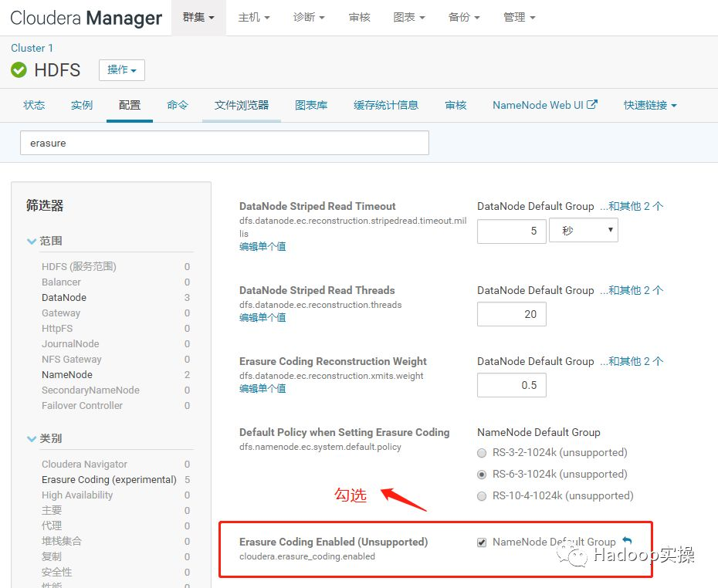Open the 秒 time unit dropdown
Viewport: 718px width, 588px height.
[x=584, y=230]
